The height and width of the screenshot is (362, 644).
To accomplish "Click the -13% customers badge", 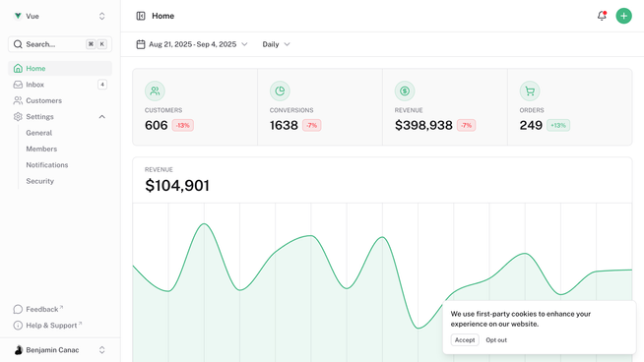I will pyautogui.click(x=183, y=125).
